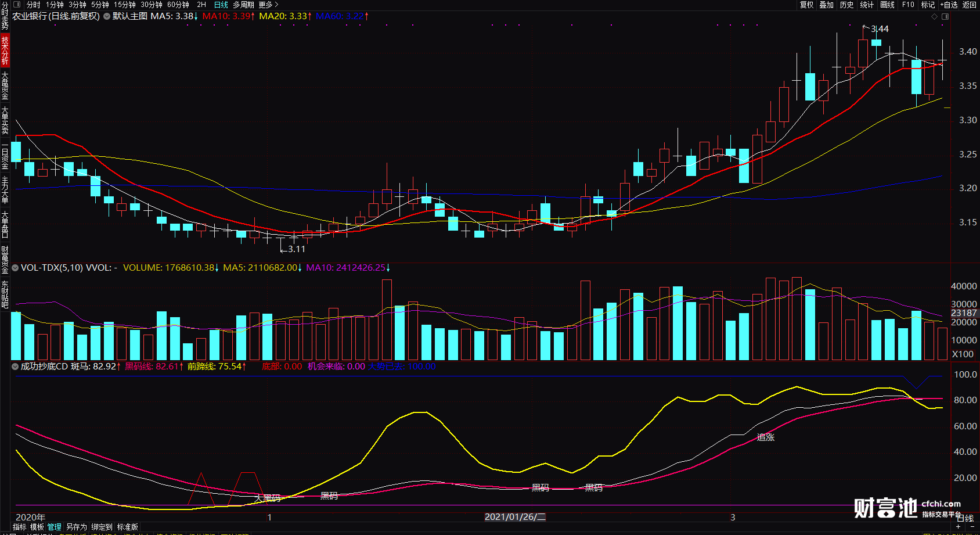Screen dimensions: 980x535
Task: Click the VOLUME: 1768610.38 readout
Action: [171, 268]
